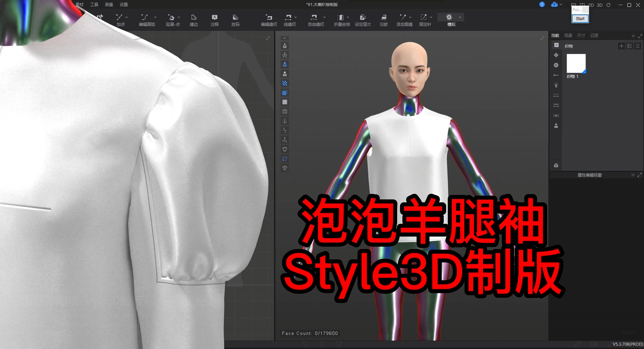Open the 3D box icon at sidebar bottom
Image resolution: width=644 pixels, height=349 pixels.
point(556,165)
